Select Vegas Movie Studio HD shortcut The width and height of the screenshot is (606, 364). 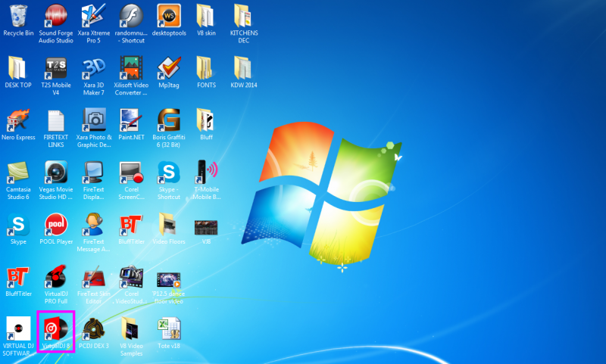(x=56, y=173)
